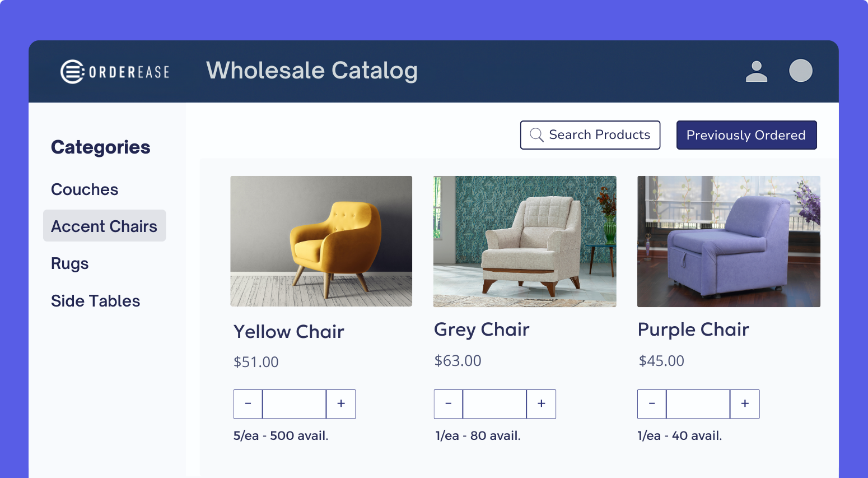Click the Purple Chair product title
Screen dimensions: 868x478
(x=693, y=330)
